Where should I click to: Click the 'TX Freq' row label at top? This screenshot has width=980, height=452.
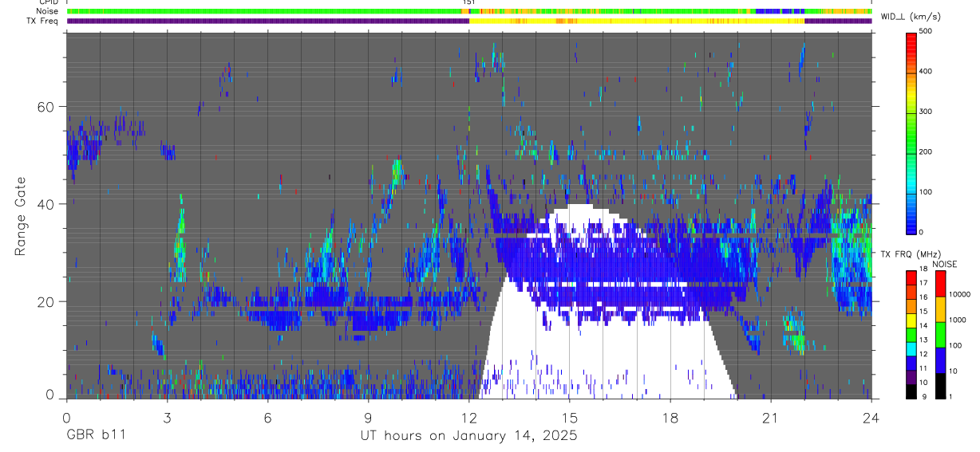click(42, 21)
